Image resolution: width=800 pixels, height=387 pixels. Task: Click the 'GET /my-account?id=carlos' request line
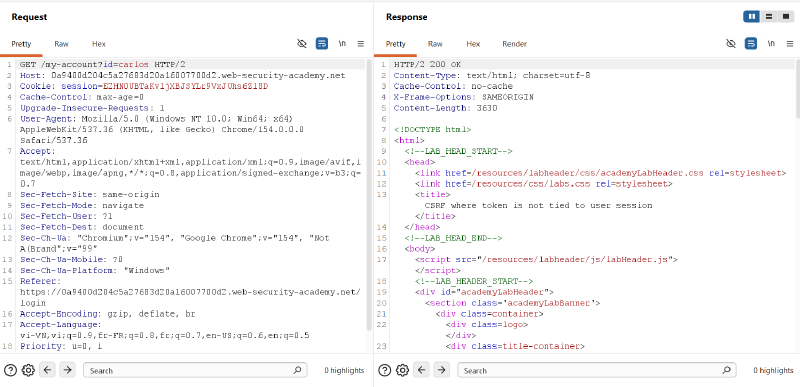point(103,65)
